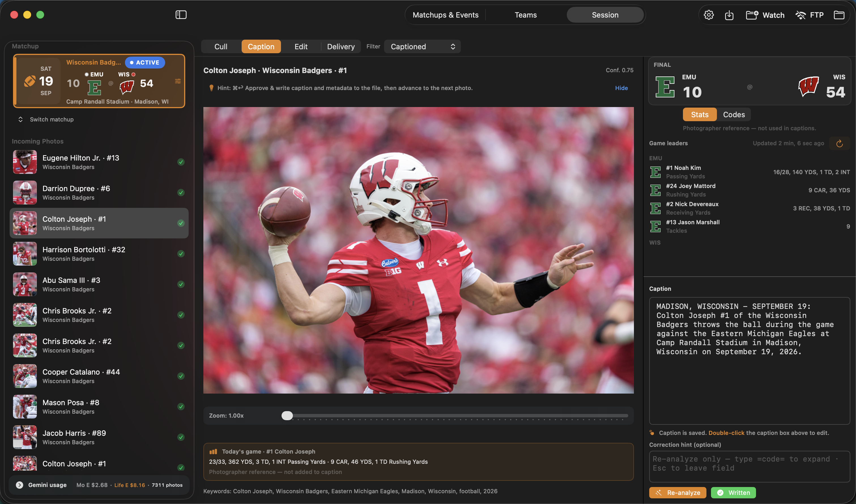Click green checkmark for Mason Posa

pyautogui.click(x=181, y=407)
